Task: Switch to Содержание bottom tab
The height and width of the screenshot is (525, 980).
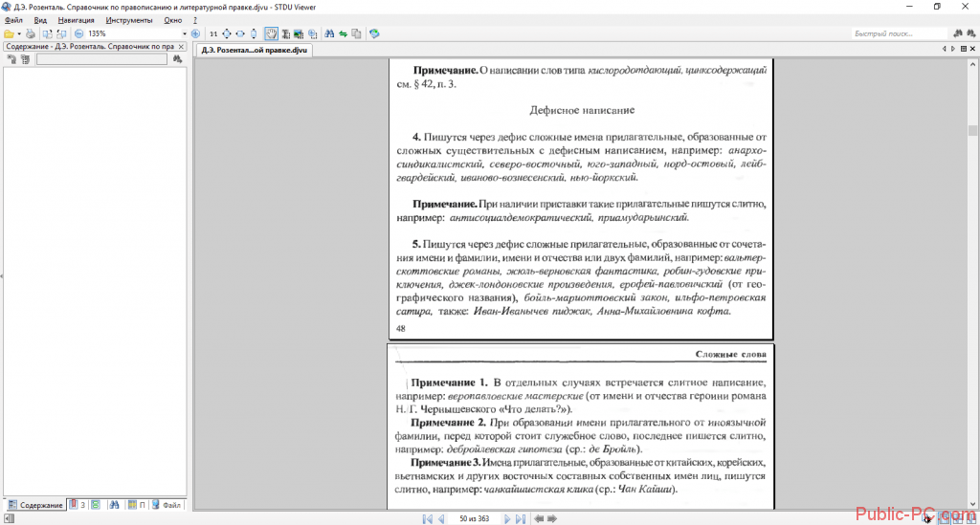Action: pyautogui.click(x=35, y=505)
